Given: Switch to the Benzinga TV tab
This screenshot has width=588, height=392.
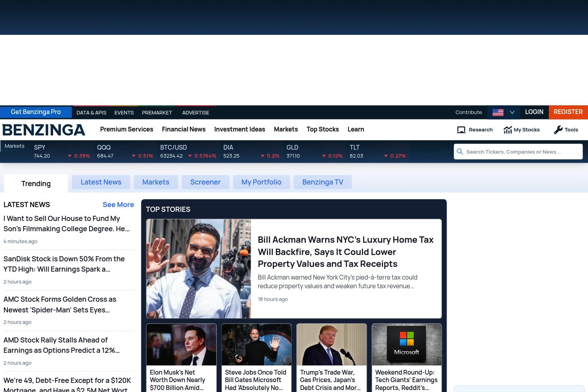Looking at the screenshot, I should pyautogui.click(x=323, y=182).
